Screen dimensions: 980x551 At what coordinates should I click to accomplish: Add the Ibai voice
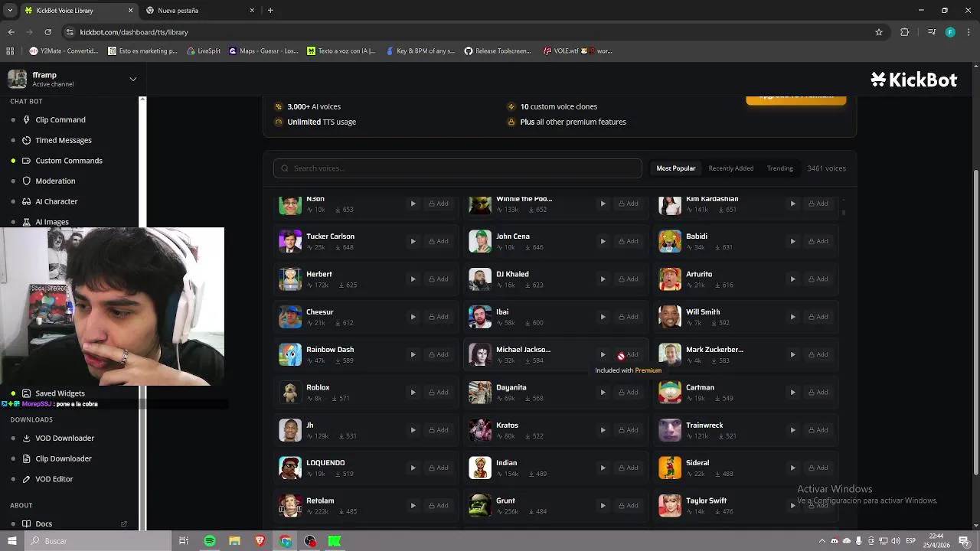(629, 316)
